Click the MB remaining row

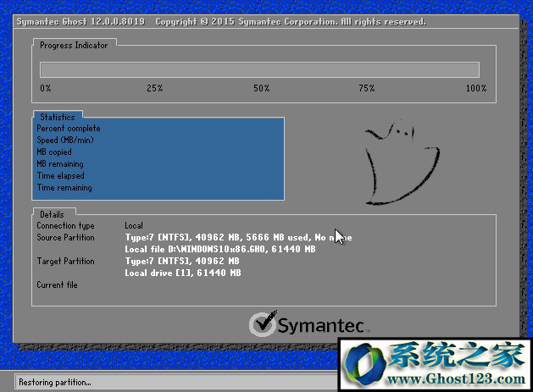point(60,163)
